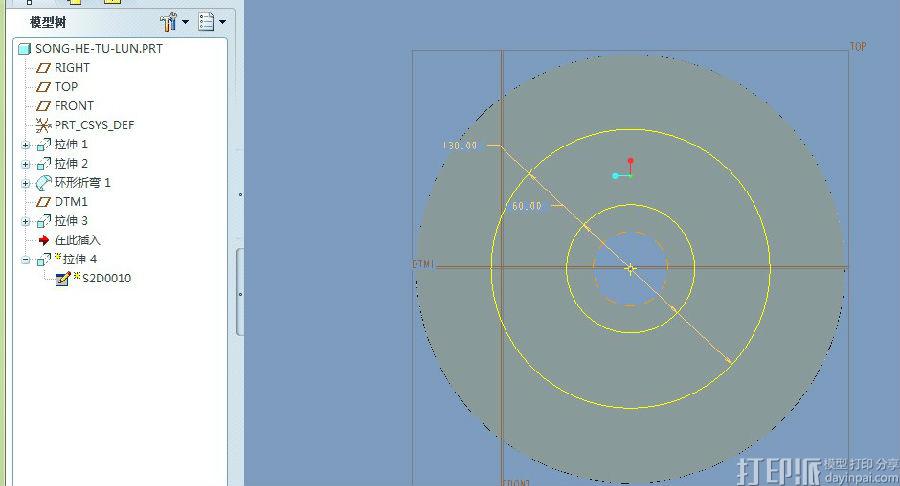Open the model tree settings tool icon
The height and width of the screenshot is (486, 900).
pos(168,21)
